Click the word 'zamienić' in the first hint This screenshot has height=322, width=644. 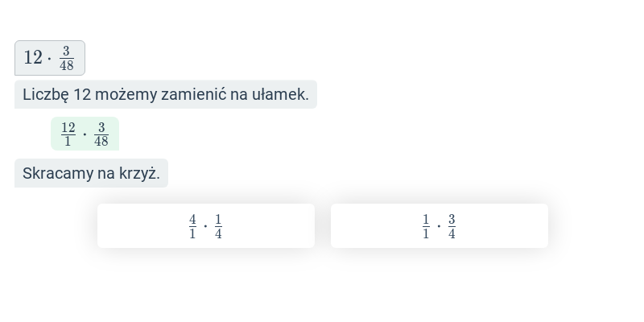[193, 94]
